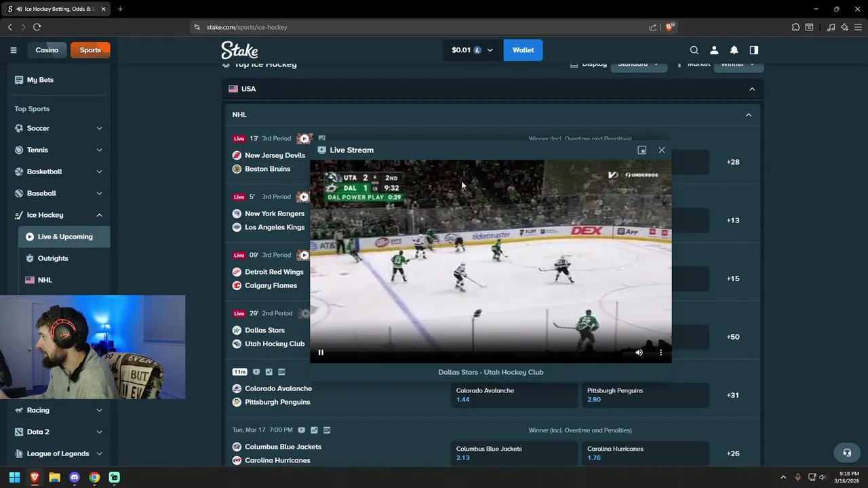This screenshot has width=868, height=488.
Task: Mute the live stream volume
Action: tap(639, 352)
